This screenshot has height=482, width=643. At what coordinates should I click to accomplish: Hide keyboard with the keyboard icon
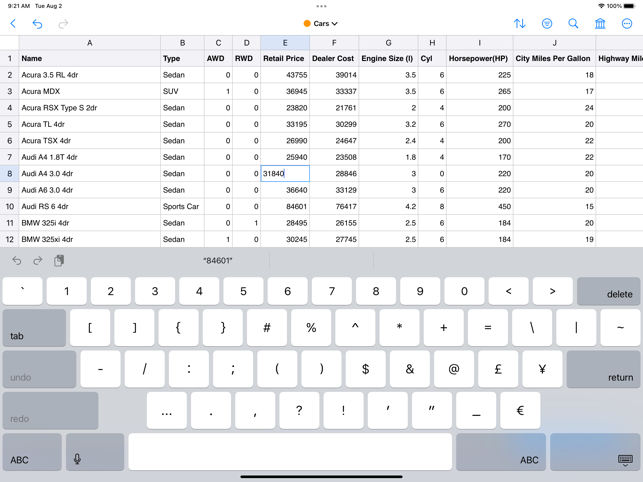click(x=595, y=452)
